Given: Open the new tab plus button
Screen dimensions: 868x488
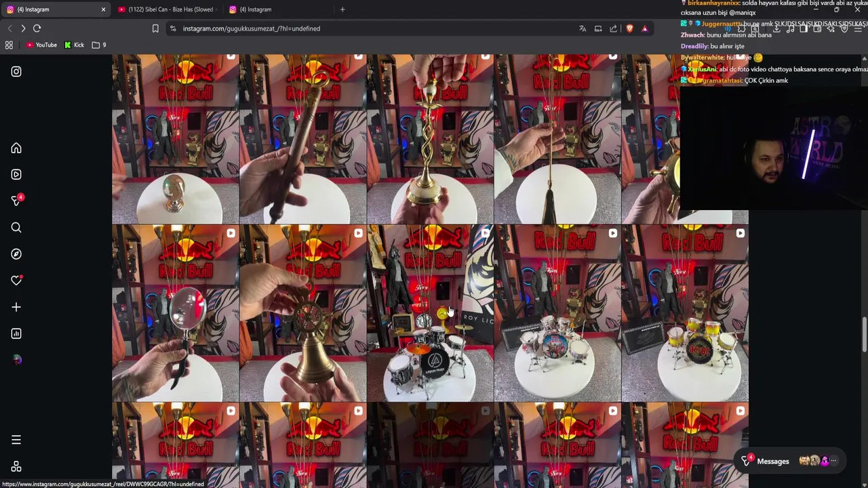Looking at the screenshot, I should coord(342,9).
